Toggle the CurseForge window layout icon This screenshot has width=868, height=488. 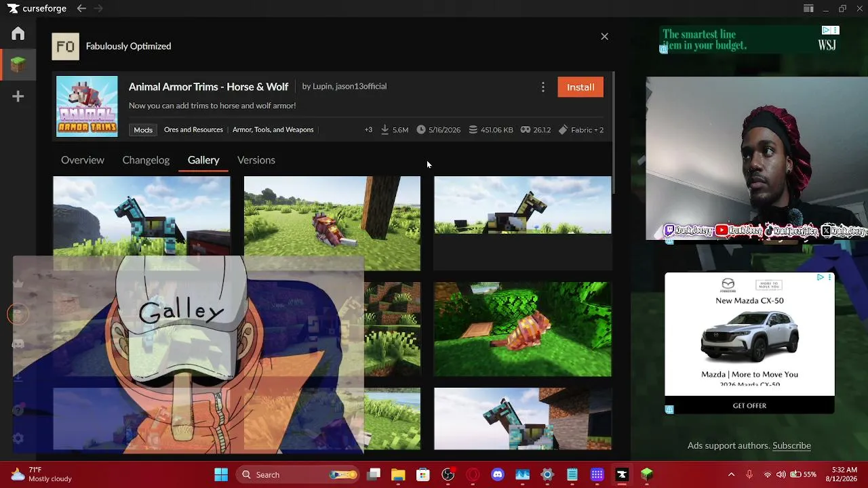(x=808, y=9)
